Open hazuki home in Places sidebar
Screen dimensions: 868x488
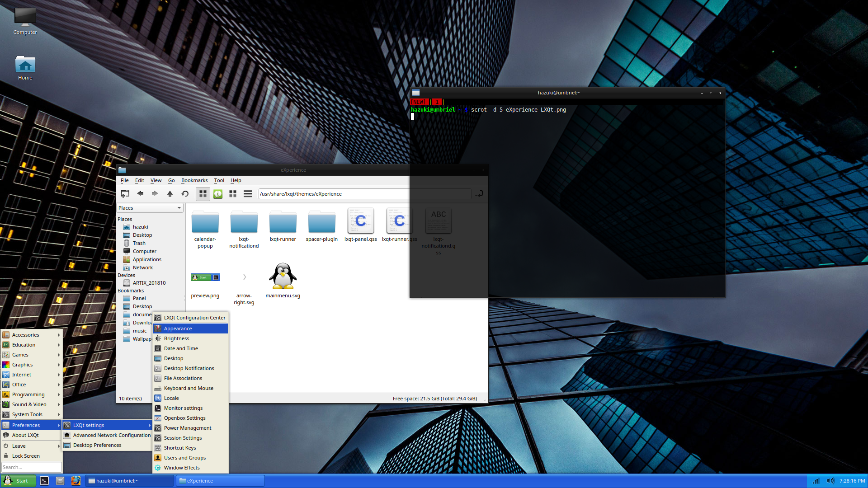140,227
